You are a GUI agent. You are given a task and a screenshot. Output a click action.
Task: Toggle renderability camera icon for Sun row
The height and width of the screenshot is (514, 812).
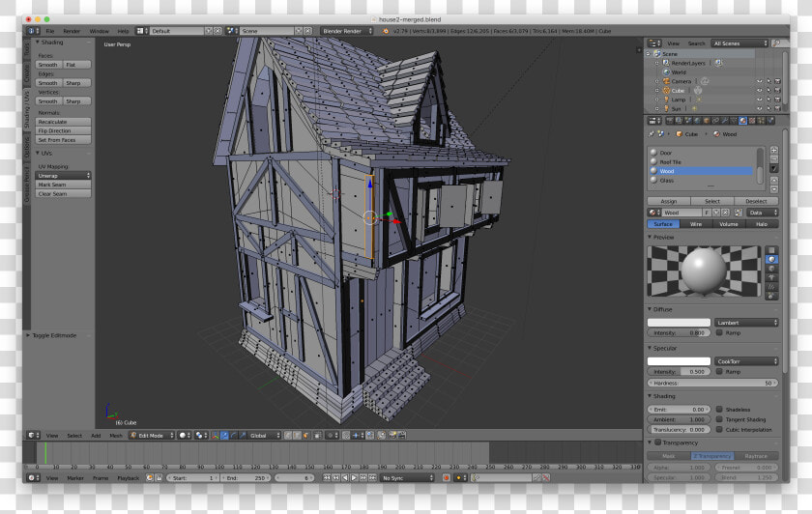coord(778,109)
